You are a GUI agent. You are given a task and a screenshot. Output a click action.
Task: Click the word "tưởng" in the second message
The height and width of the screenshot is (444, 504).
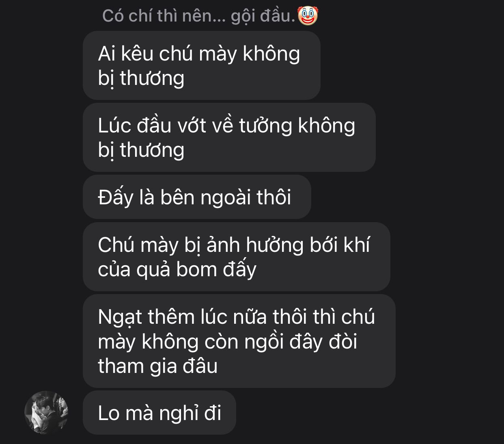click(x=265, y=126)
